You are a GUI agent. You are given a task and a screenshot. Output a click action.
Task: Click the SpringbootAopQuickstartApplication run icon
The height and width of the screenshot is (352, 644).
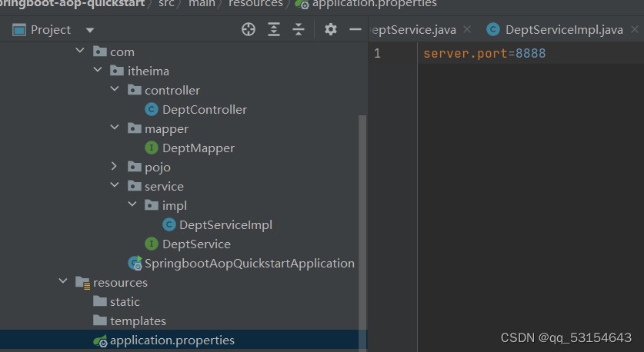click(x=135, y=264)
